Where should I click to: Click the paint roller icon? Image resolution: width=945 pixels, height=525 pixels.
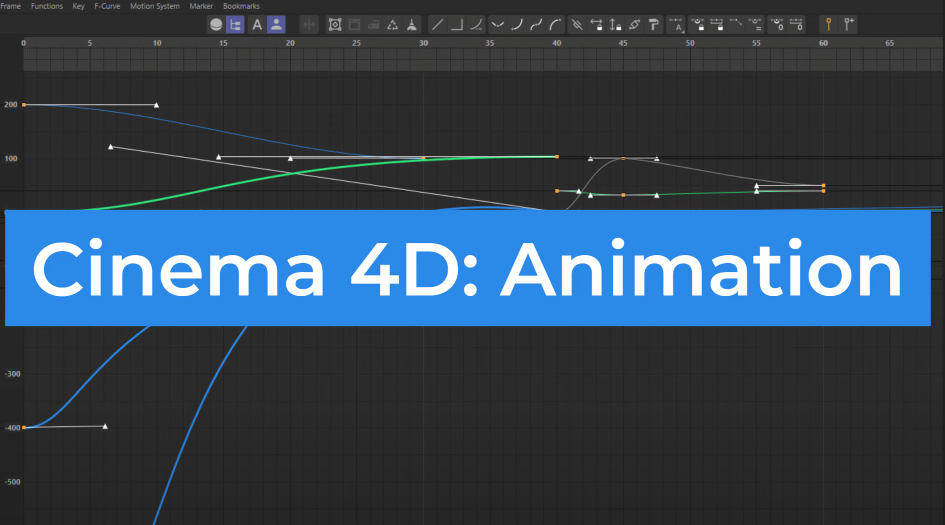(654, 24)
